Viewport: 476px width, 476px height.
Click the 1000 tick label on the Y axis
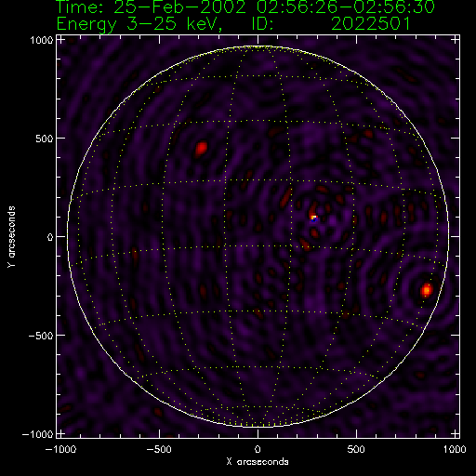point(42,40)
